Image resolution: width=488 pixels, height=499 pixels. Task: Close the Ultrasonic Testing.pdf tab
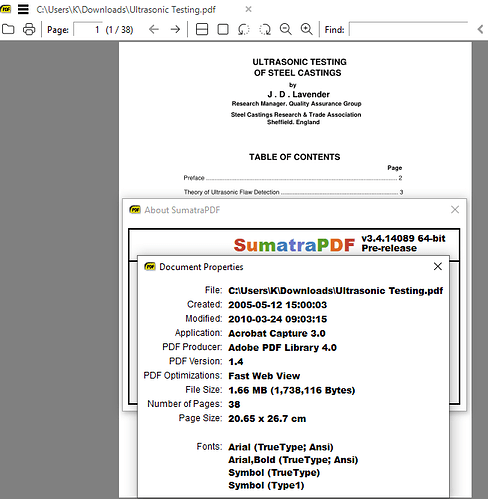point(248,9)
